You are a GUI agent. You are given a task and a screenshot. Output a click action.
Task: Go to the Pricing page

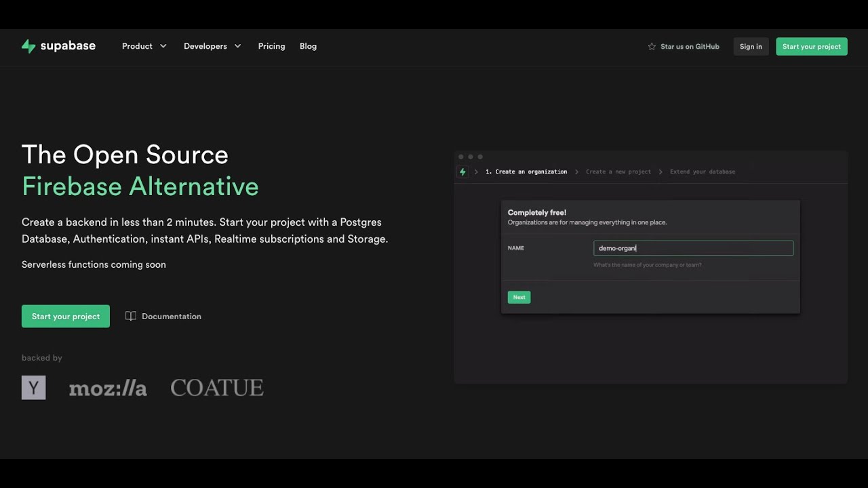[x=271, y=46]
